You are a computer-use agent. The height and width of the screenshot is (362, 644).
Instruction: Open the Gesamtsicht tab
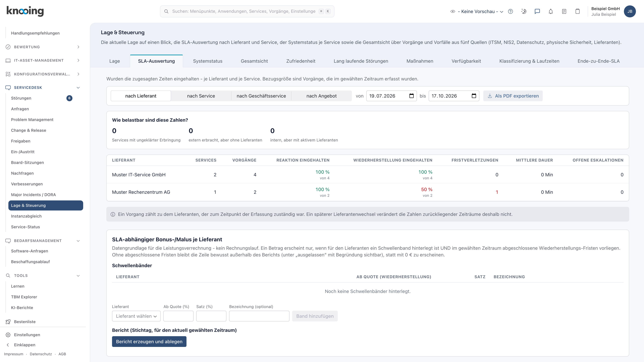[254, 61]
